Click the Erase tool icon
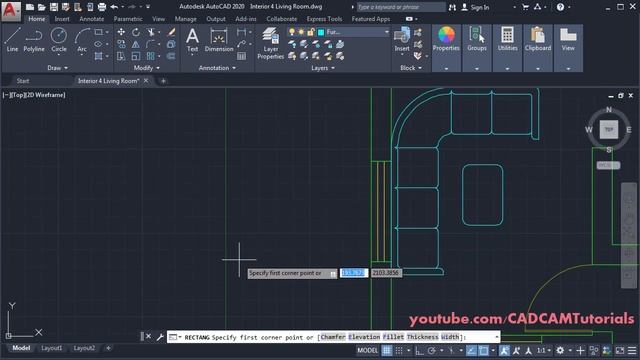Screen dimensions: 640x360 [x=171, y=32]
